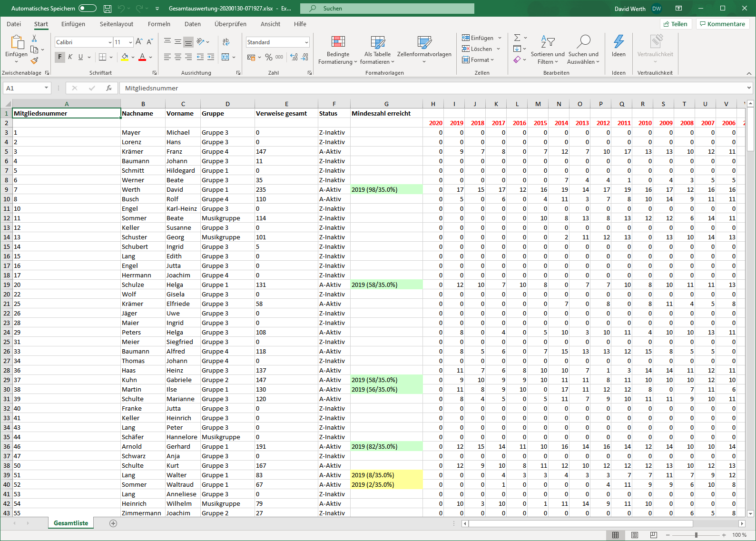Switch to the Einfügen ribbon tab
Screen dimensions: 756x541
[73, 24]
